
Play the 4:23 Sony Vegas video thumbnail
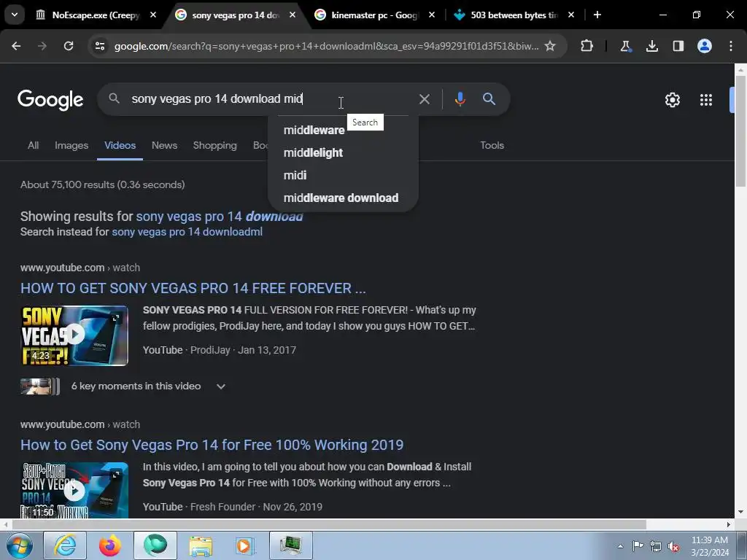point(74,335)
